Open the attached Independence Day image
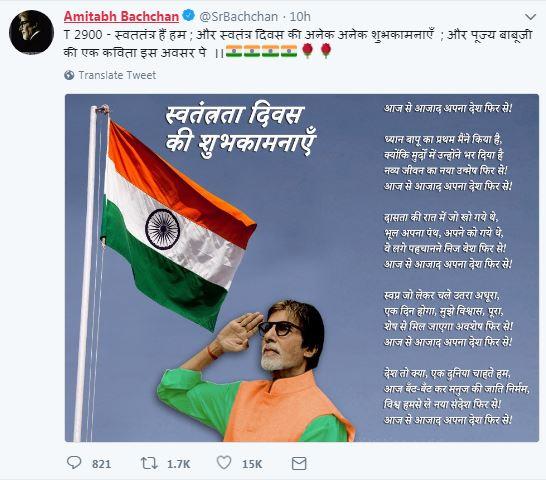546x480 pixels. pyautogui.click(x=302, y=268)
